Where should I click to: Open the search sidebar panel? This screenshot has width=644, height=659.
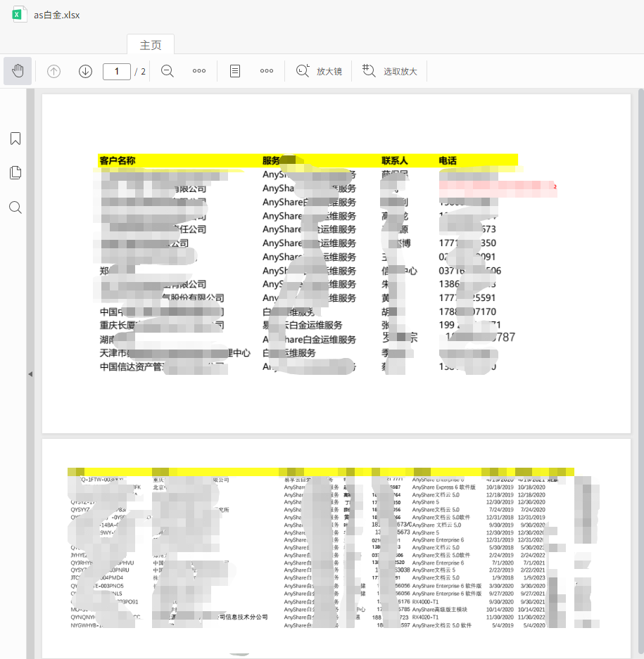(x=15, y=207)
